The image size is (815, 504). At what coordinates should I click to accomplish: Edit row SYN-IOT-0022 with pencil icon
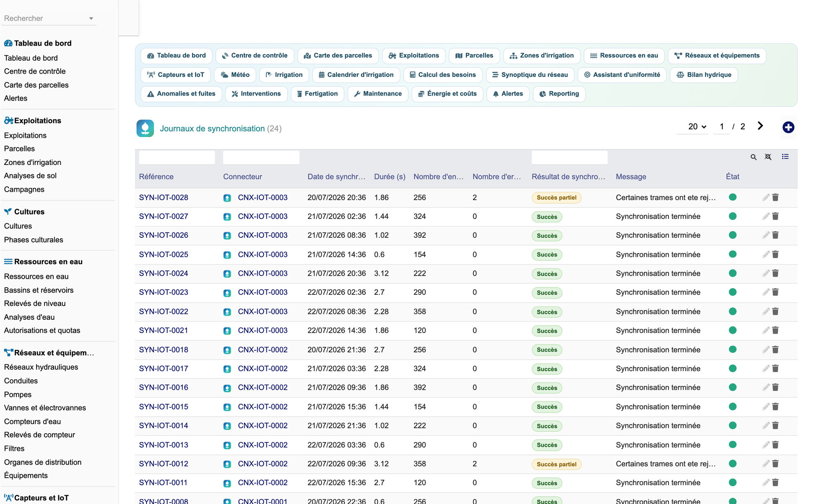tap(766, 311)
